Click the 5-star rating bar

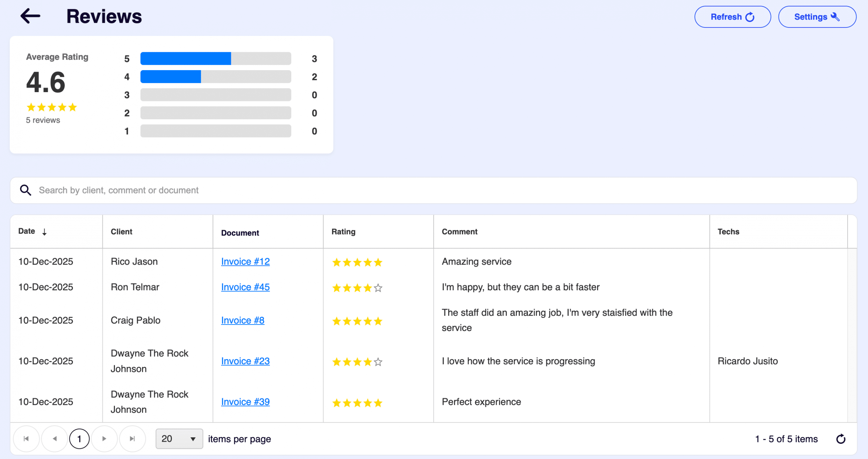click(x=216, y=59)
